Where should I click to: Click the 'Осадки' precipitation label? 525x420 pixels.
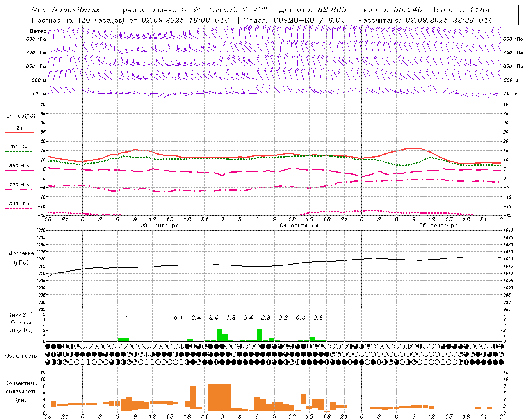(21, 322)
